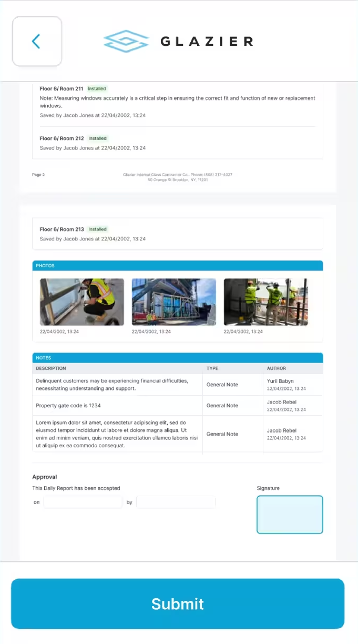Select the 'Floor 6/ Room 212' entry title
The image size is (358, 644).
(x=62, y=138)
